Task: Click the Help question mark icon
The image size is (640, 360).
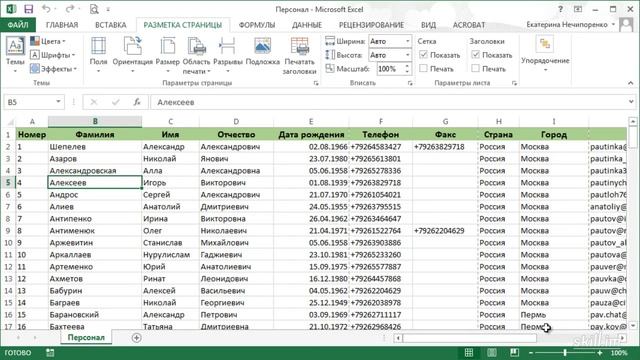Action: [x=560, y=9]
